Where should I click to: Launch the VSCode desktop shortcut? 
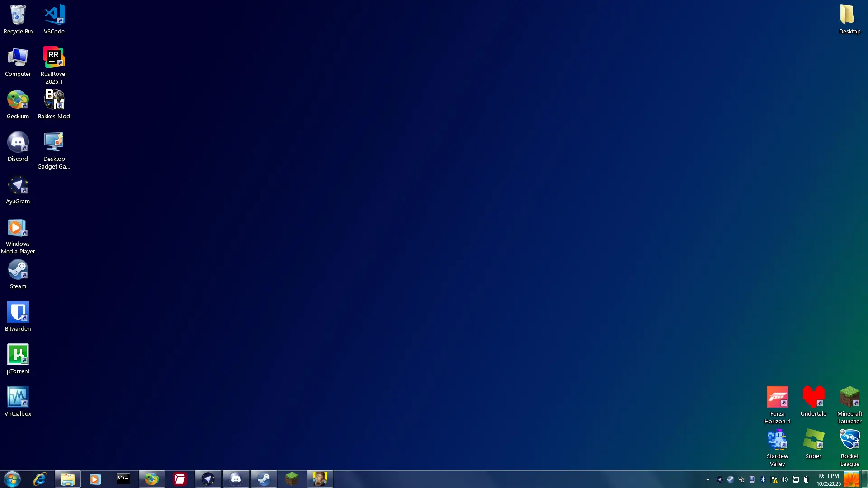(x=54, y=19)
